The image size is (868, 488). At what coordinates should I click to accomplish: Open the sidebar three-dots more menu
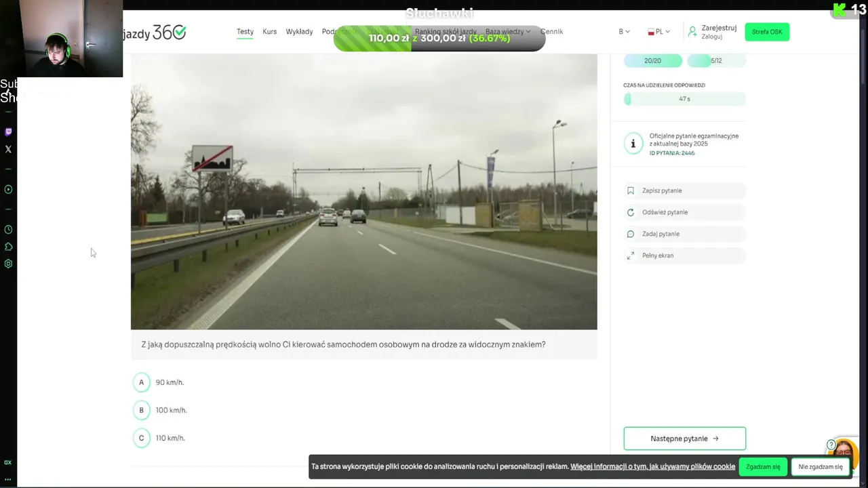click(x=8, y=479)
